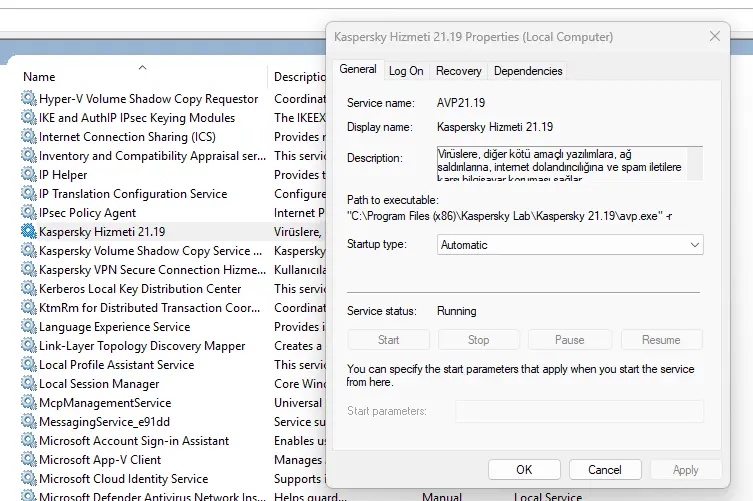Click gear icon beside Language Experience Service
This screenshot has height=501, width=753.
click(x=29, y=327)
